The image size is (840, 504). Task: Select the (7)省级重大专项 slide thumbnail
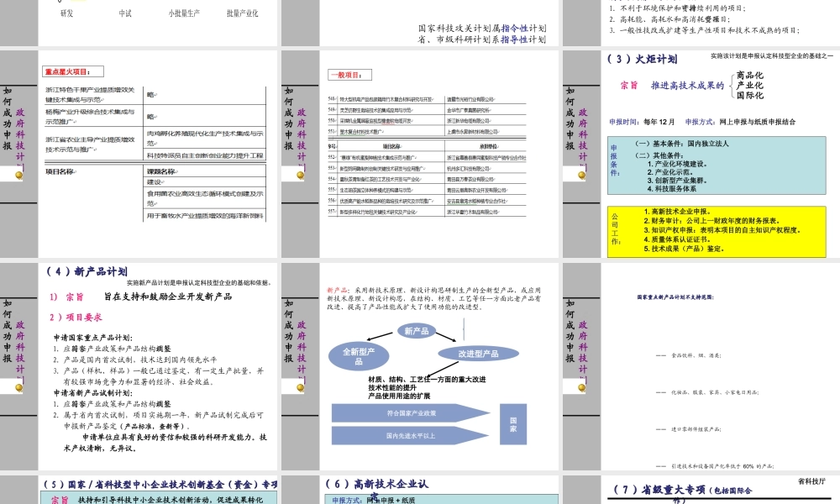(x=701, y=490)
